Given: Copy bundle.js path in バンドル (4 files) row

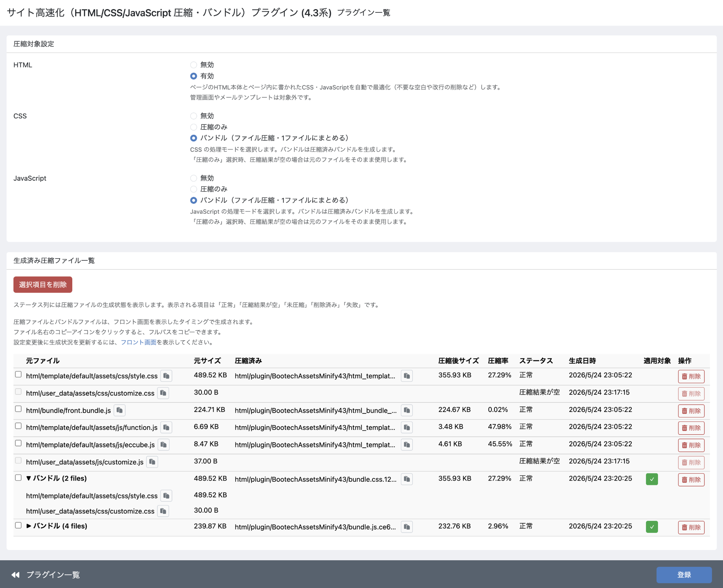Looking at the screenshot, I should pos(407,527).
